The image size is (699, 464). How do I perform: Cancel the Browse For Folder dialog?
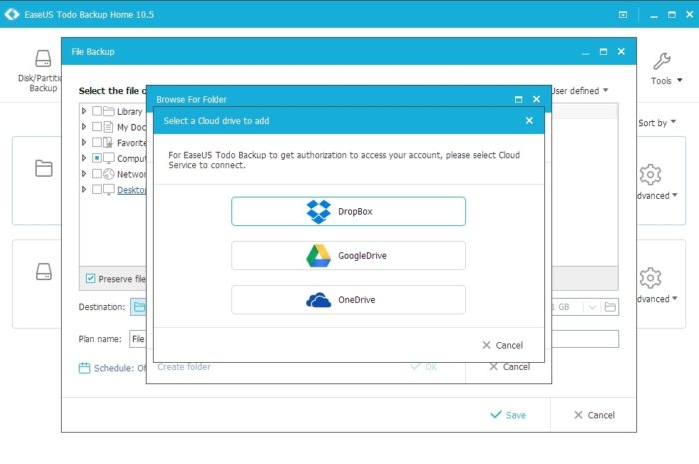510,366
